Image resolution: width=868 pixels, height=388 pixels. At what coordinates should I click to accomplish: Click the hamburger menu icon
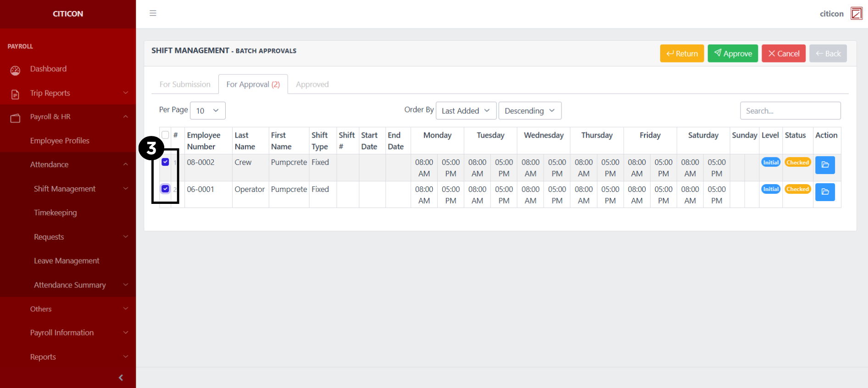153,13
